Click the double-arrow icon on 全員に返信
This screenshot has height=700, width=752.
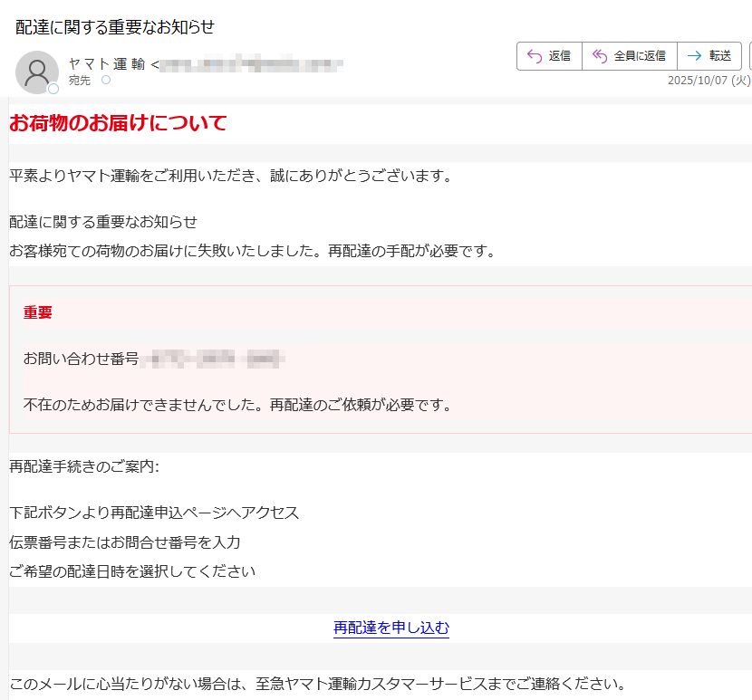[x=599, y=55]
